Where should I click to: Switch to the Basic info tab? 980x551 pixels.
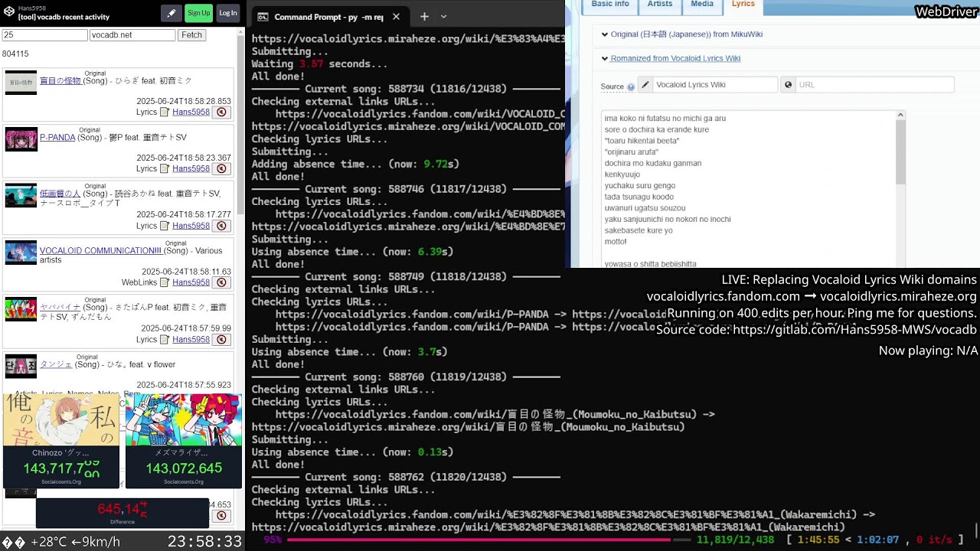point(610,5)
